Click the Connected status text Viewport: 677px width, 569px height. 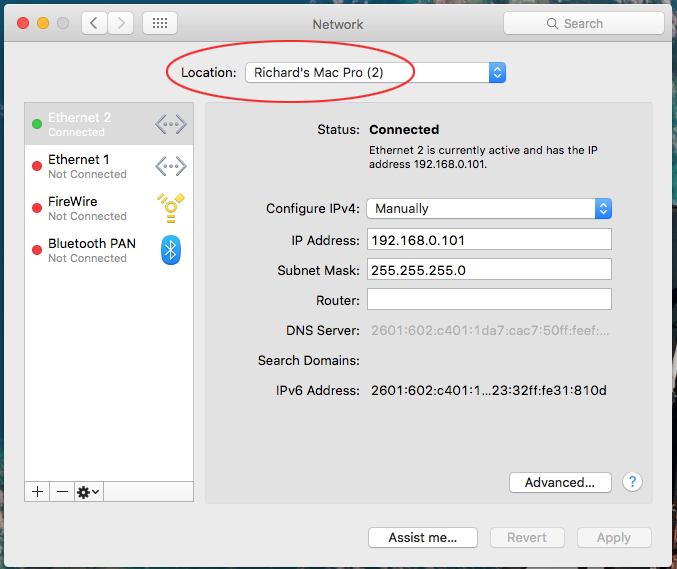click(x=404, y=130)
